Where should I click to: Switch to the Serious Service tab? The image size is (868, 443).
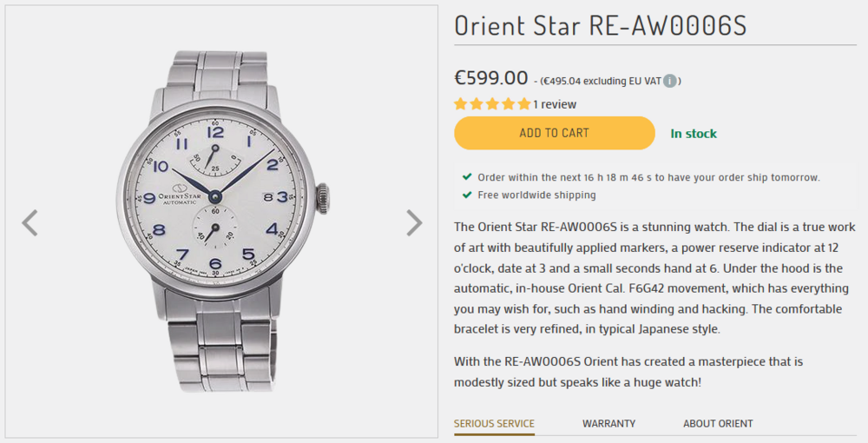pyautogui.click(x=494, y=424)
